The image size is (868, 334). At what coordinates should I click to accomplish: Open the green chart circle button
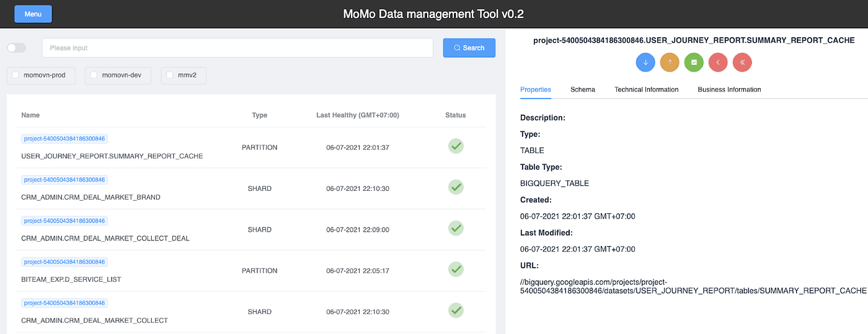click(x=694, y=63)
